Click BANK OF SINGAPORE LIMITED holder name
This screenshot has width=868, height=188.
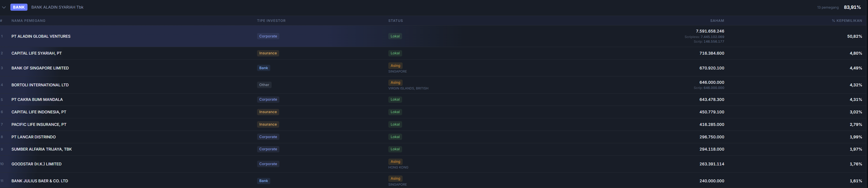(x=40, y=68)
